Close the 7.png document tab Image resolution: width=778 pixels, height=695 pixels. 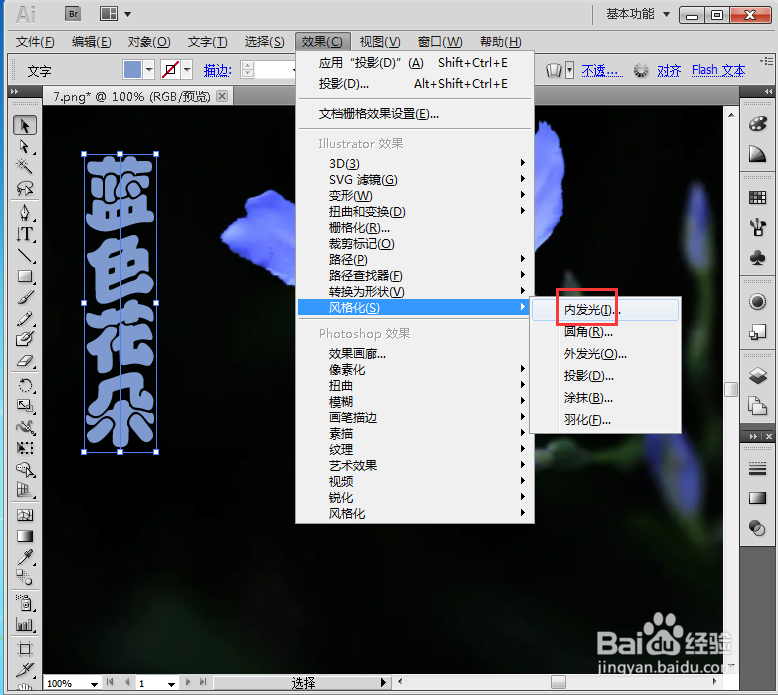click(x=222, y=96)
